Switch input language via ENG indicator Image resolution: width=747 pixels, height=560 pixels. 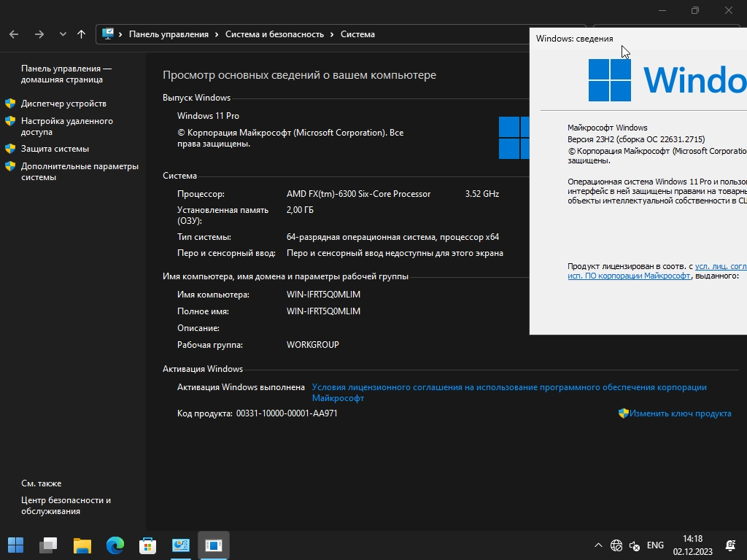coord(655,545)
